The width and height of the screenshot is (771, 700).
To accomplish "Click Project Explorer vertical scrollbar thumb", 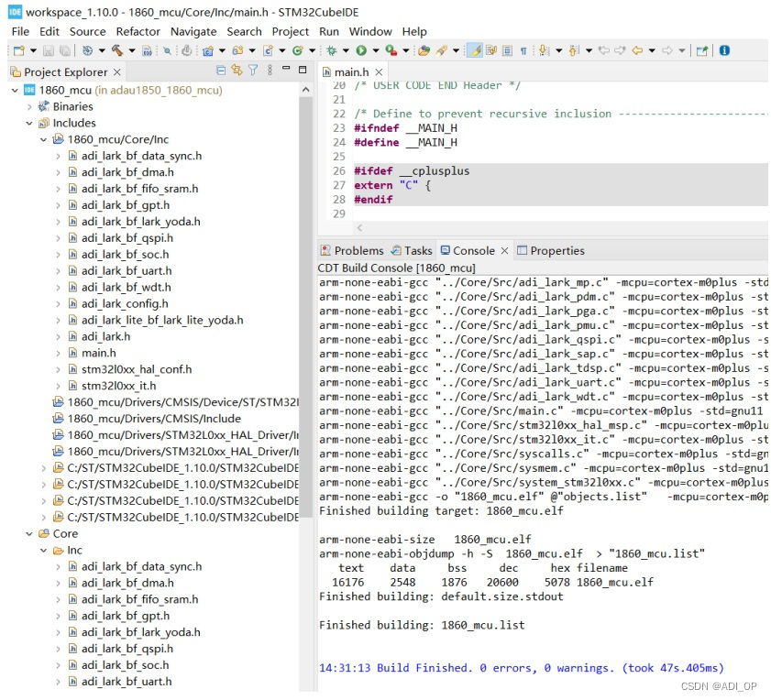I will point(306,307).
